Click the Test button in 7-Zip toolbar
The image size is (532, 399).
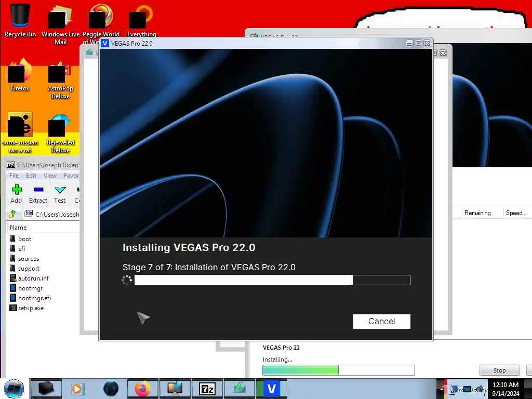click(x=60, y=194)
